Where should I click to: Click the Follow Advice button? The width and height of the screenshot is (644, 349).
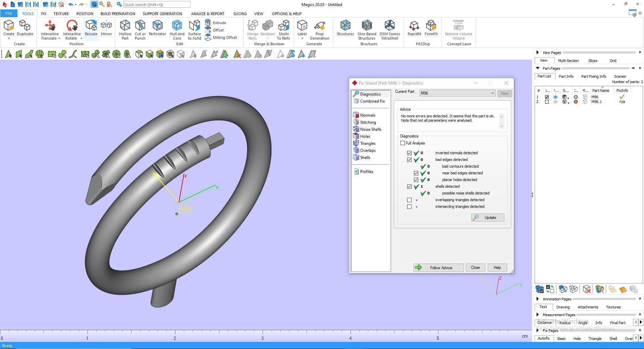tap(438, 268)
